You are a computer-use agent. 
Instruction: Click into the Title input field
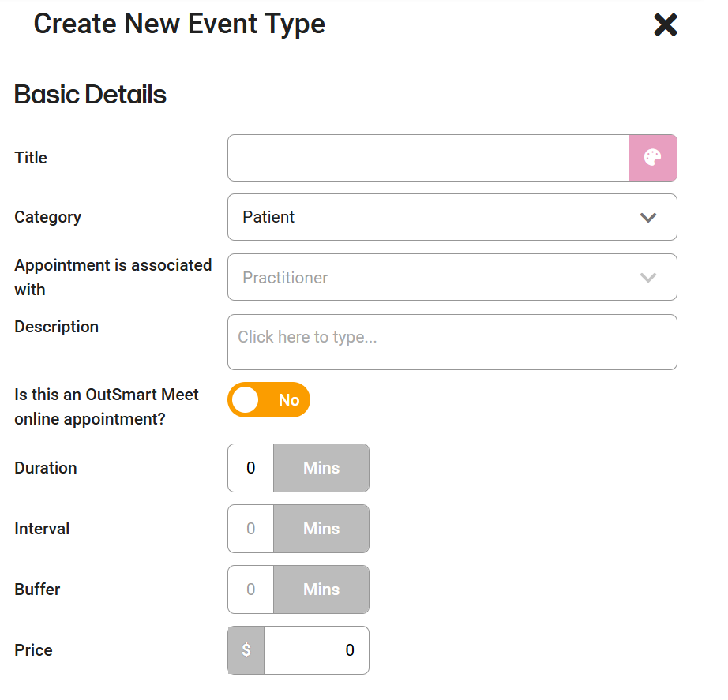(428, 158)
